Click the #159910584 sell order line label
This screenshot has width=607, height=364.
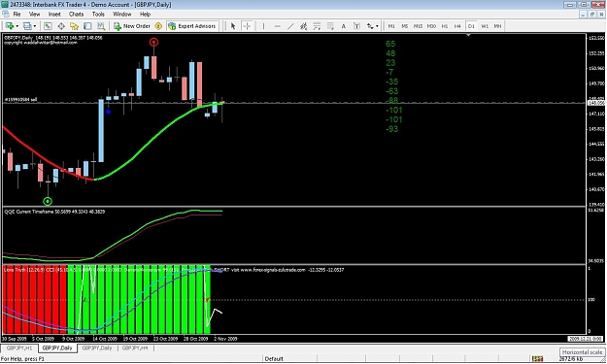pyautogui.click(x=21, y=100)
